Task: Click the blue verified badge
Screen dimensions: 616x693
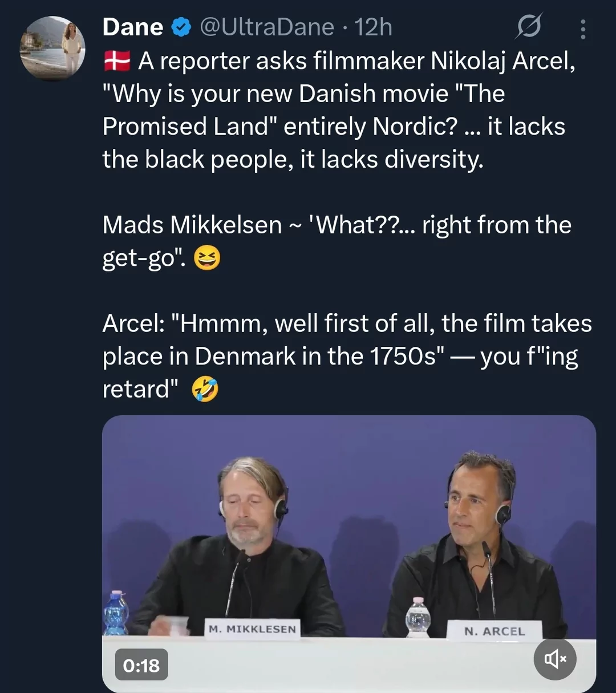Action: coord(181,27)
